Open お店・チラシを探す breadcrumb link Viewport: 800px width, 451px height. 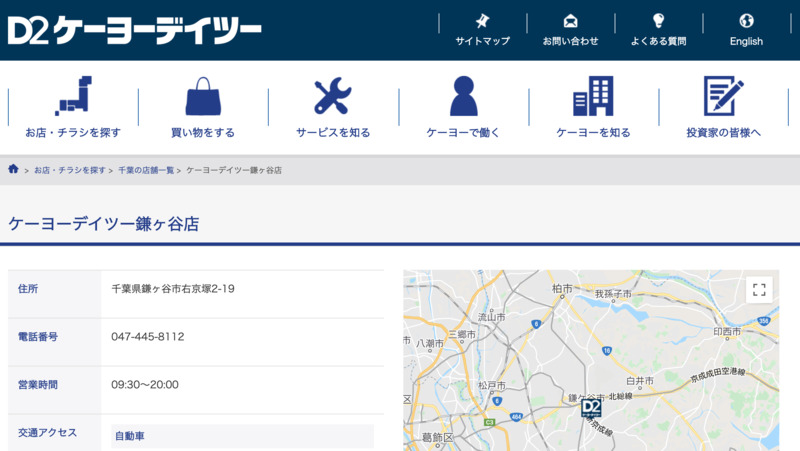point(70,171)
